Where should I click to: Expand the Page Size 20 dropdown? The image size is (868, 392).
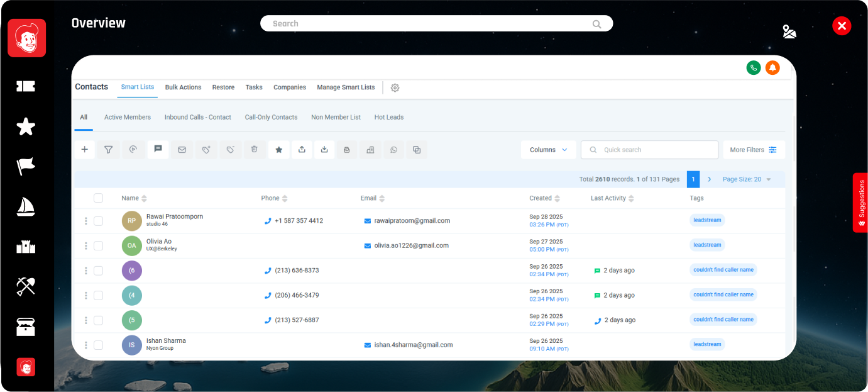(747, 179)
